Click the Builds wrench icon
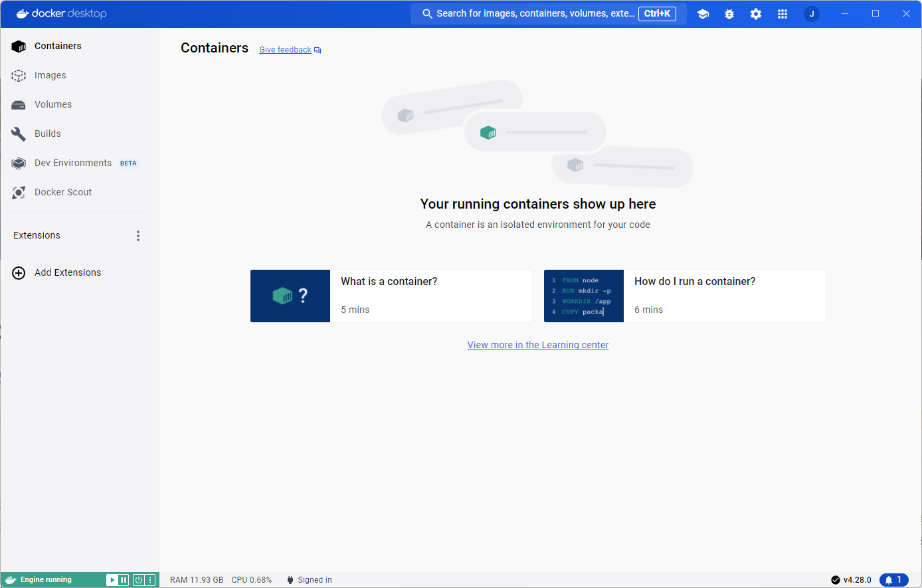The width and height of the screenshot is (922, 588). coord(19,134)
